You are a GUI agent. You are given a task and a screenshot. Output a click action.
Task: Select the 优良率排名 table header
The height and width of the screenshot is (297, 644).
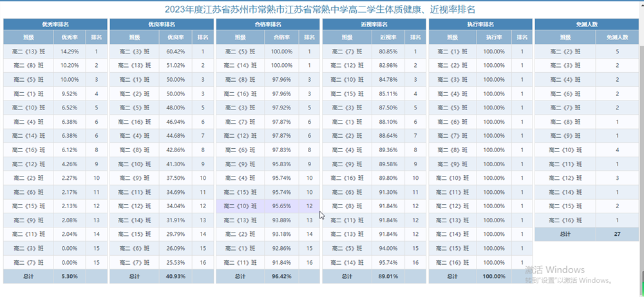[x=162, y=24]
